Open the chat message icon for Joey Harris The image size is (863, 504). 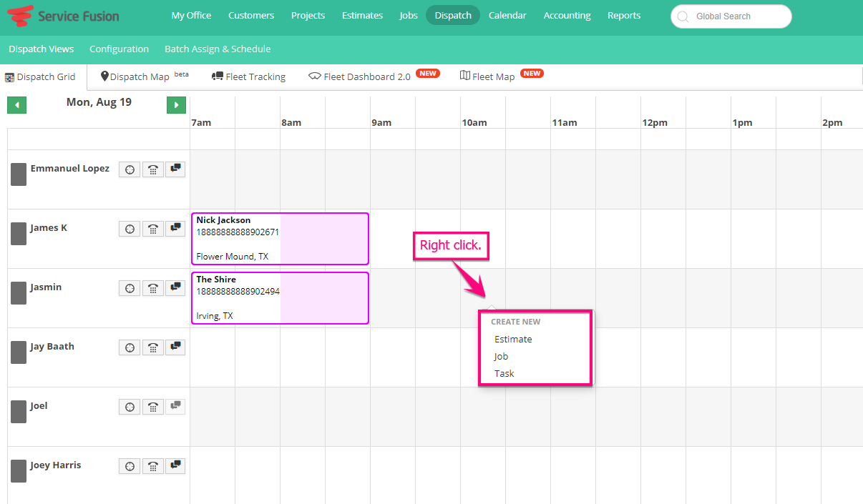click(x=175, y=465)
